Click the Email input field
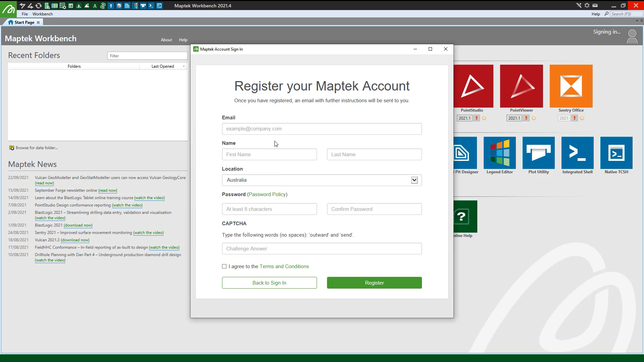 pos(322,129)
